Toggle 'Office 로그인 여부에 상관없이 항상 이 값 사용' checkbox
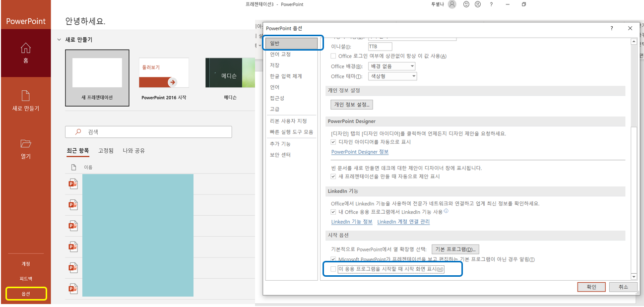644x307 pixels. [x=334, y=56]
